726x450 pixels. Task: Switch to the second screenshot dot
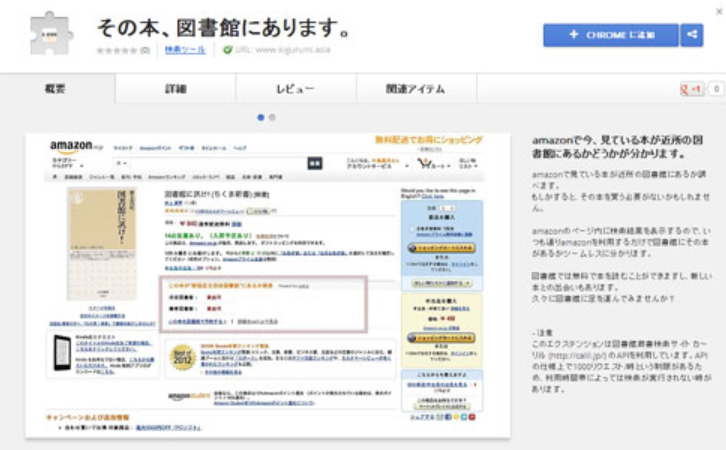[272, 117]
